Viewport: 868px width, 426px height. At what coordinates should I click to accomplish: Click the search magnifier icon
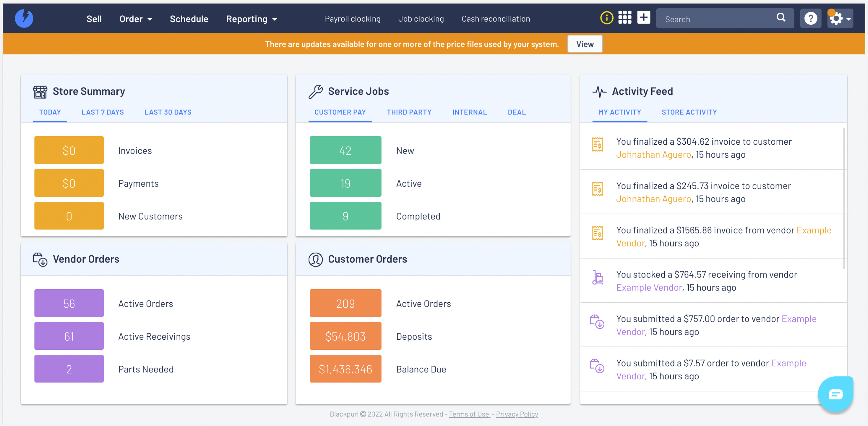pyautogui.click(x=781, y=18)
